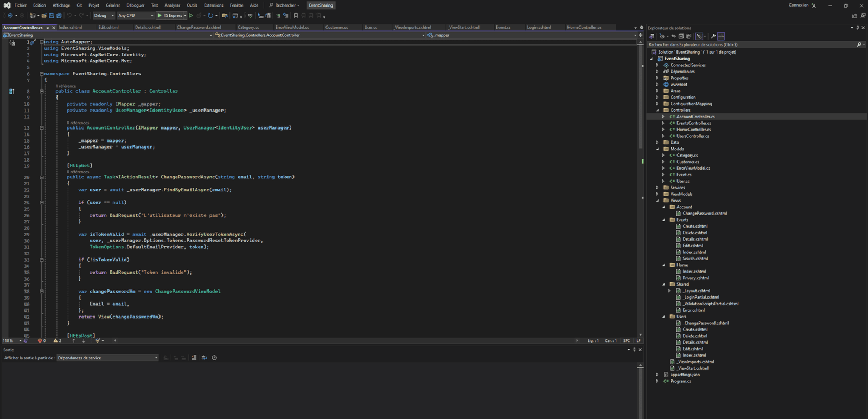Collapse the namespace block fold marker
Screen dimensions: 868x419
pyautogui.click(x=42, y=74)
